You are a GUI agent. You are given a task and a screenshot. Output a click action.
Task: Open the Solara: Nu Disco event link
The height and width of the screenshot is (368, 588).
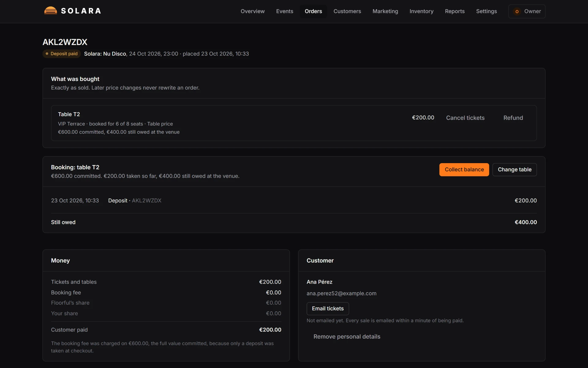point(105,54)
